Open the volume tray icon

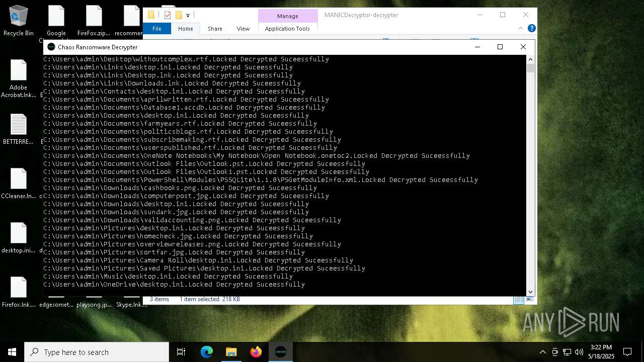[579, 352]
